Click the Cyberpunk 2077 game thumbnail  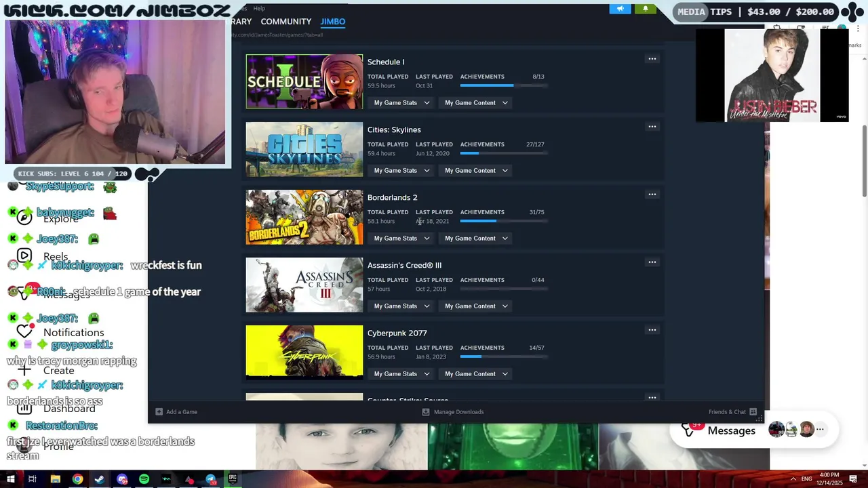tap(304, 352)
